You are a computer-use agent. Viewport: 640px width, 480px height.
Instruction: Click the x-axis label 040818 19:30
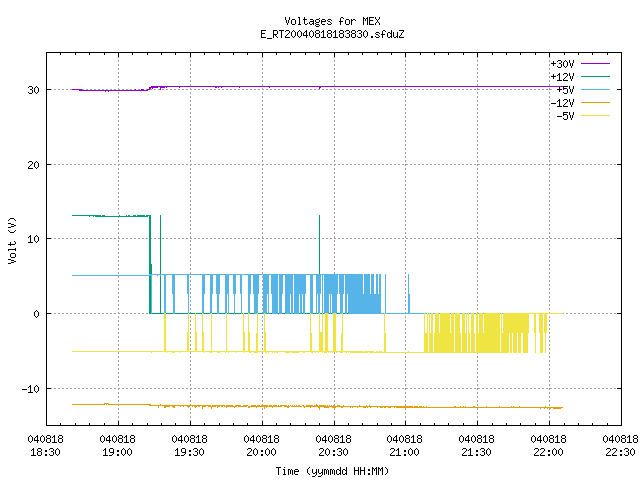[x=189, y=446]
